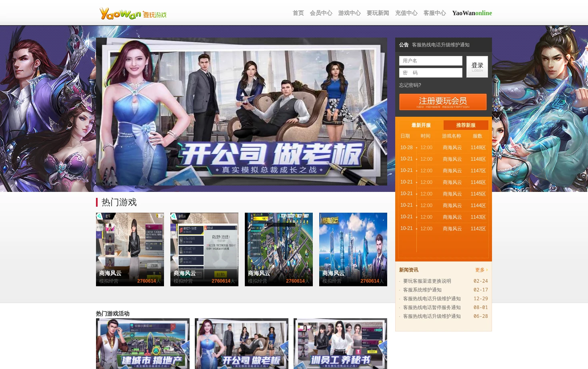
Task: Open news 客服系统维护通知
Action: pyautogui.click(x=422, y=290)
